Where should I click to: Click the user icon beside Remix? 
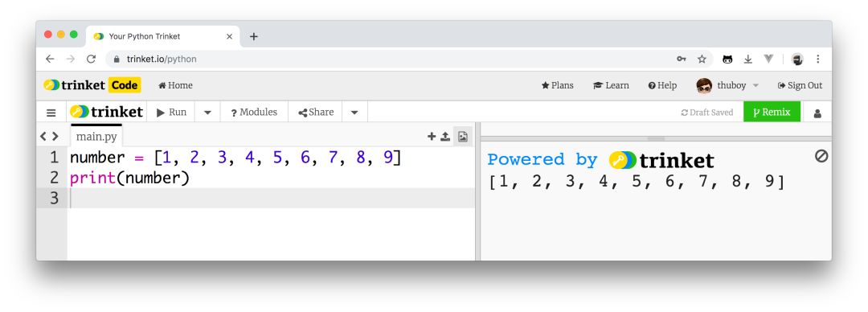pyautogui.click(x=817, y=113)
